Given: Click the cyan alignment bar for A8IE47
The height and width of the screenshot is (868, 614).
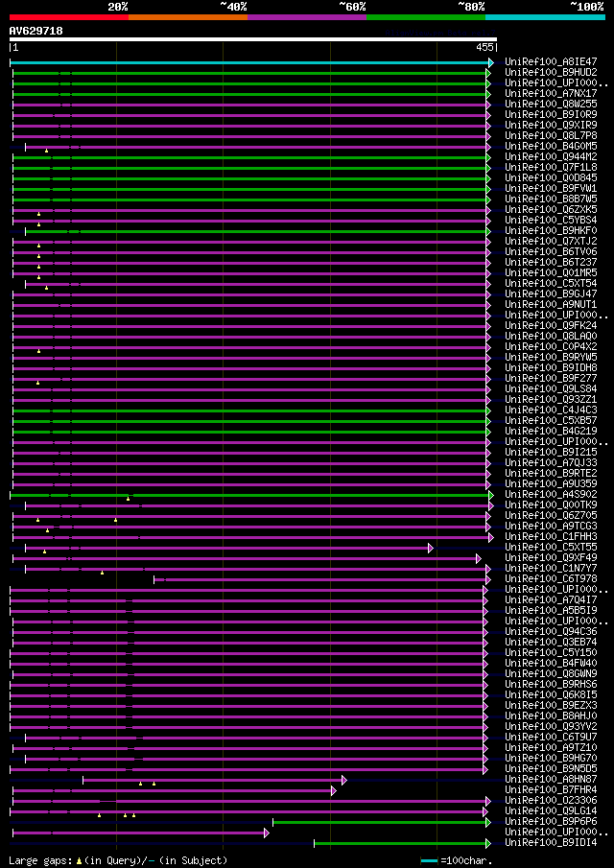Looking at the screenshot, I should pyautogui.click(x=249, y=62).
